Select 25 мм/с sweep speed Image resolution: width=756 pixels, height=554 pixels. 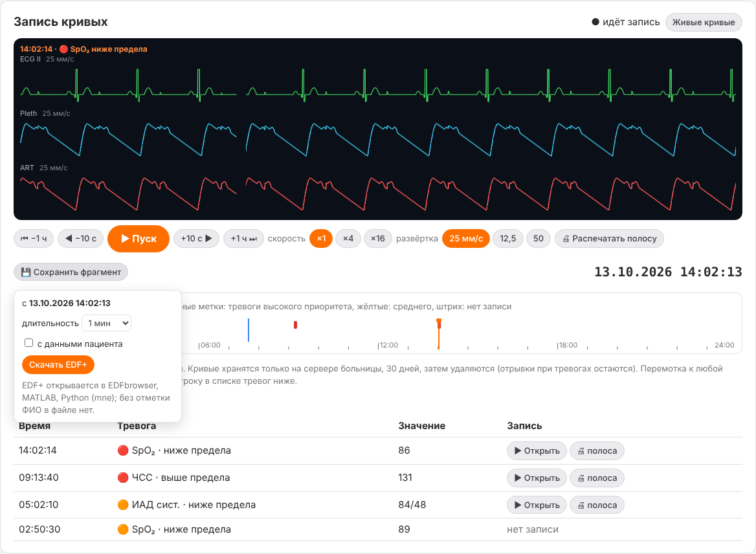point(466,239)
